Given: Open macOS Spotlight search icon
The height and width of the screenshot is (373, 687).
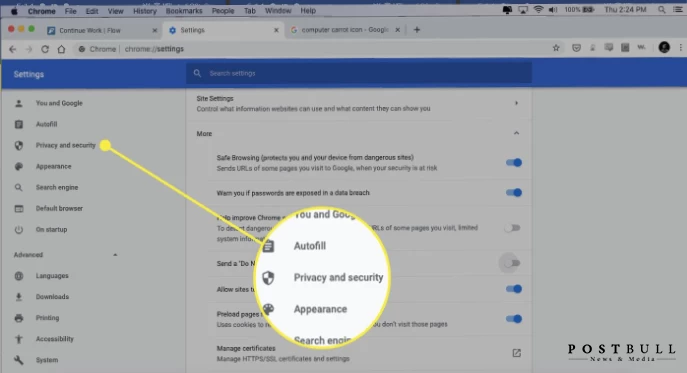Looking at the screenshot, I should (x=662, y=10).
